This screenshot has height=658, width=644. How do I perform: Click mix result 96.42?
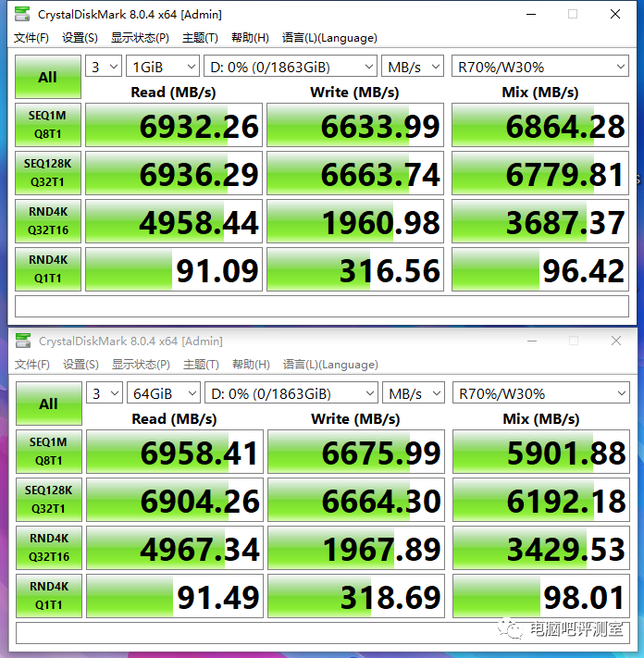[x=540, y=269]
